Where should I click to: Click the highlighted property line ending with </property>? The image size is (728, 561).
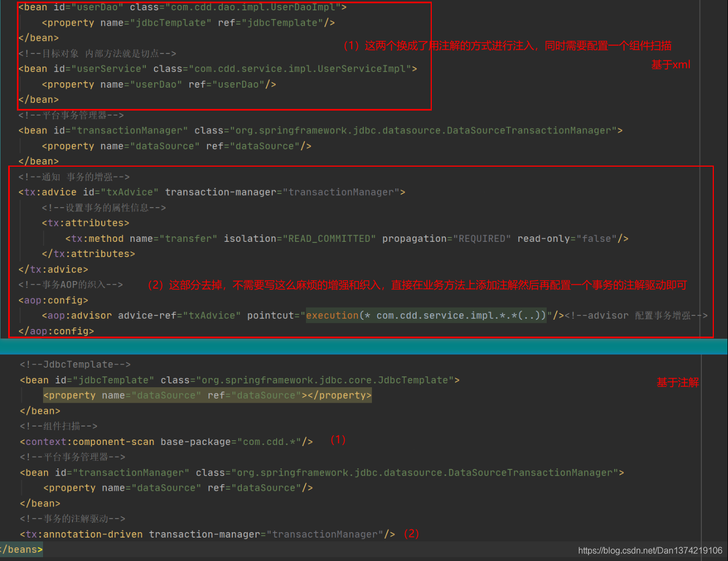tap(207, 395)
